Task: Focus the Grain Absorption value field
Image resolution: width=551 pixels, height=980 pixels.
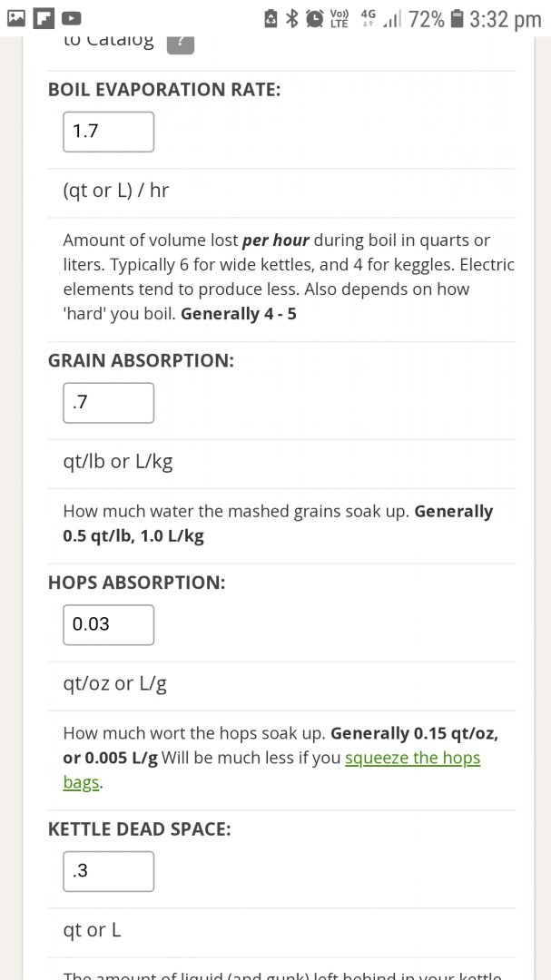Action: click(x=108, y=403)
